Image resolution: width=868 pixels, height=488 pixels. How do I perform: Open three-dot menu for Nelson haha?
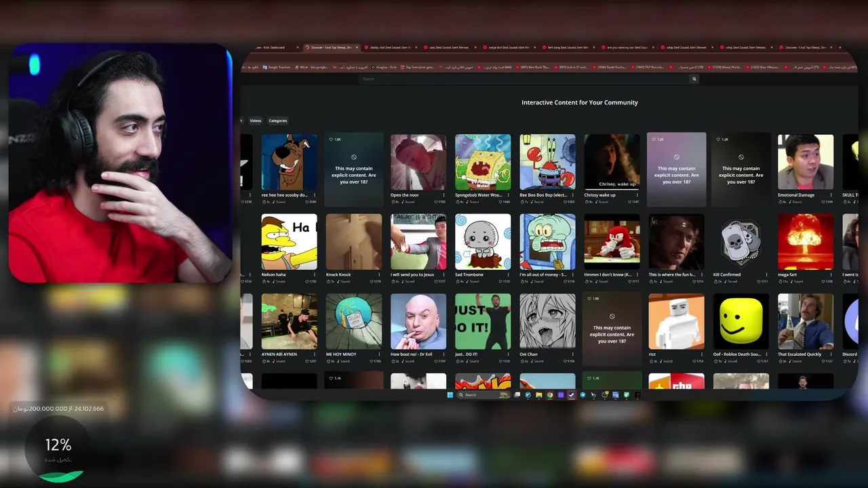[314, 274]
